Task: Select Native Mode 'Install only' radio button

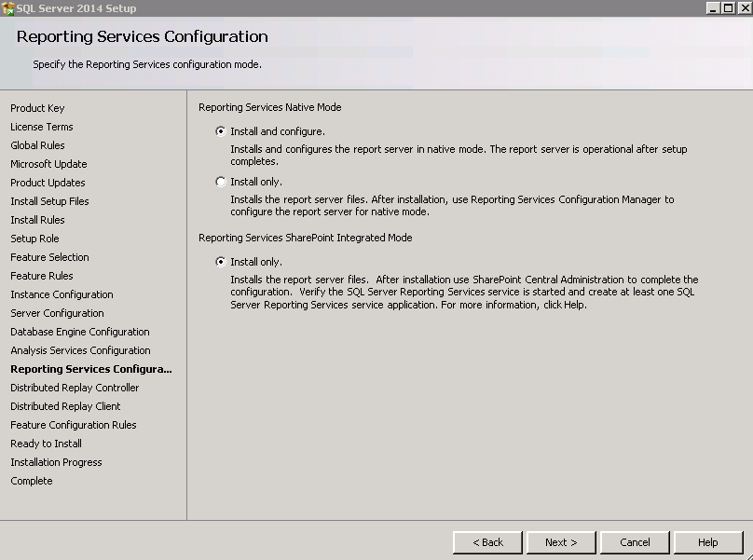Action: click(221, 182)
